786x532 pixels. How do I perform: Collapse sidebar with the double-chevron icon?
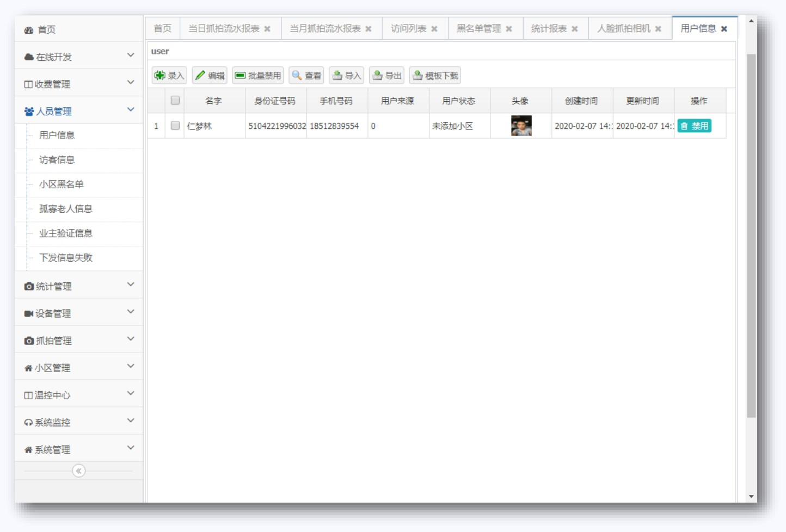pyautogui.click(x=79, y=471)
